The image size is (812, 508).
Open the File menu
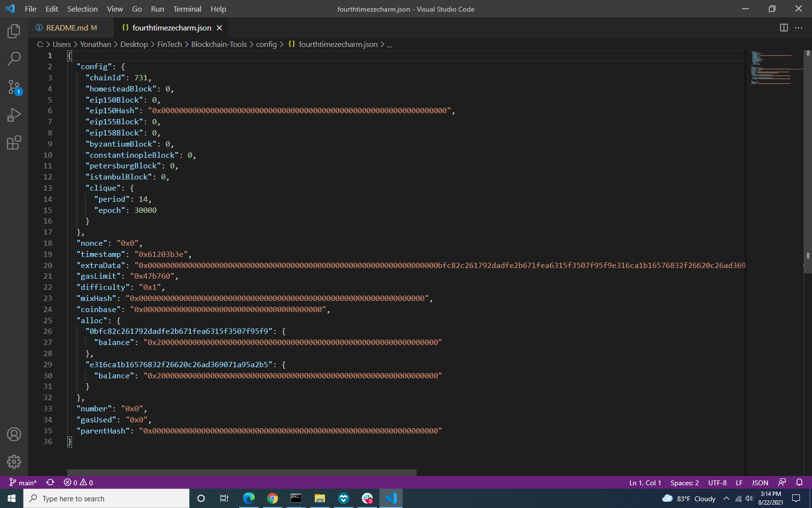pyautogui.click(x=30, y=9)
